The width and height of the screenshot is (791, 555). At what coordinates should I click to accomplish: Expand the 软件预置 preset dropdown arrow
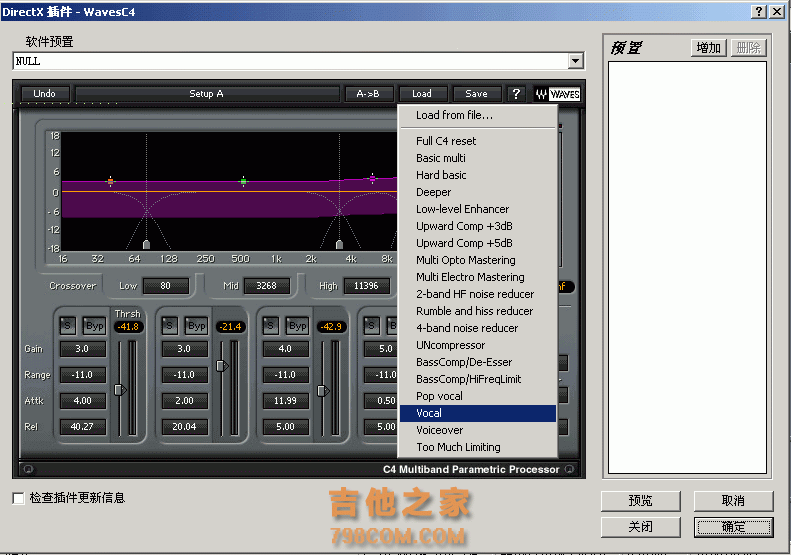coord(575,61)
